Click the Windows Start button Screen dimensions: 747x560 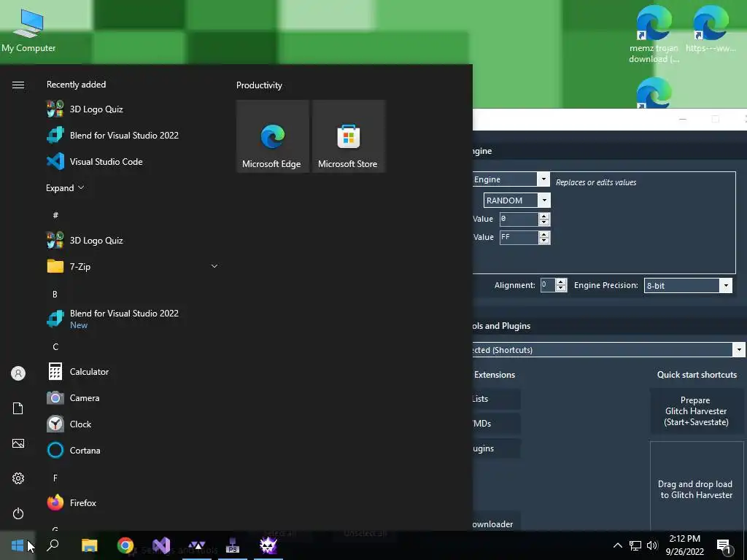pos(18,545)
